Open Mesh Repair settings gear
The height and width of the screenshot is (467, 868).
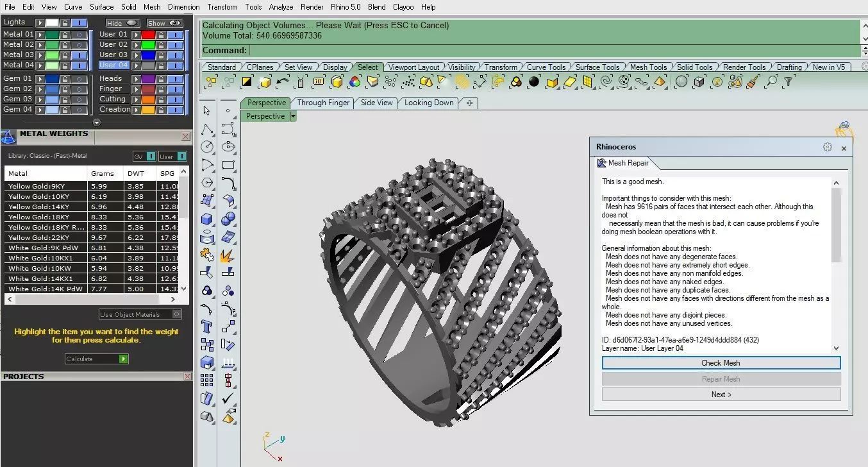[828, 148]
